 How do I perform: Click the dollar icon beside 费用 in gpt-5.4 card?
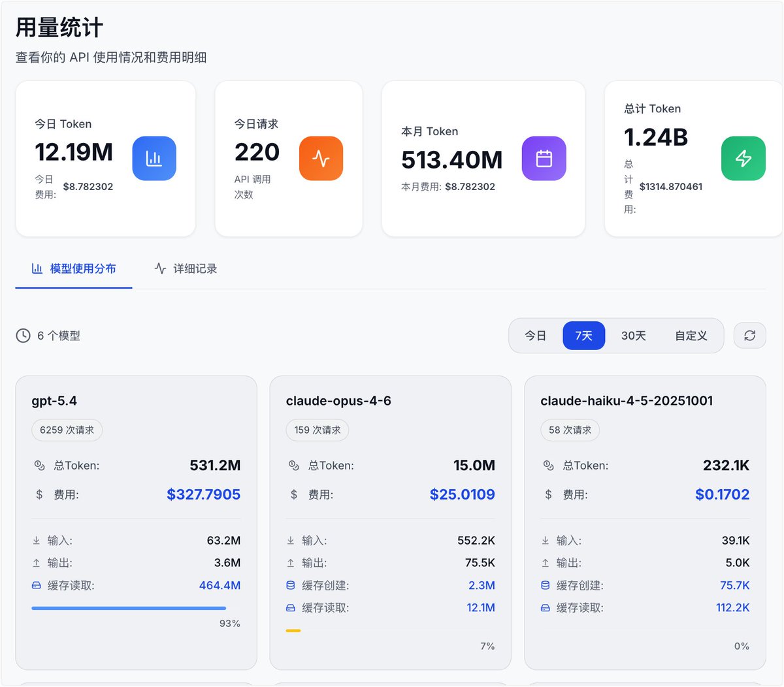39,494
